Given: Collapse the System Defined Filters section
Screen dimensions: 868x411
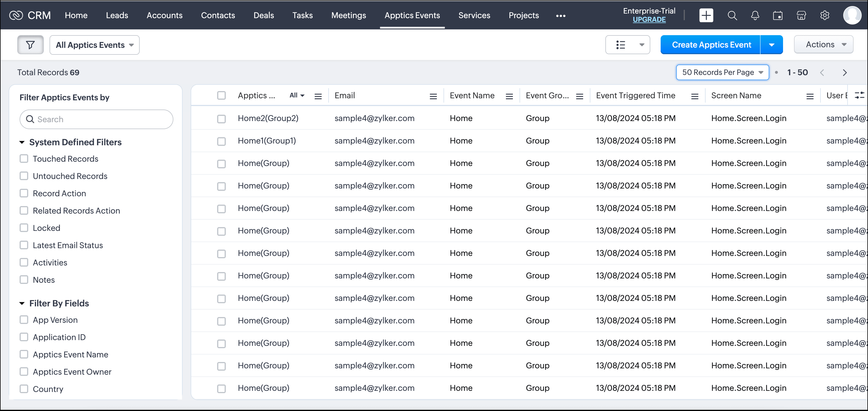Looking at the screenshot, I should 22,142.
